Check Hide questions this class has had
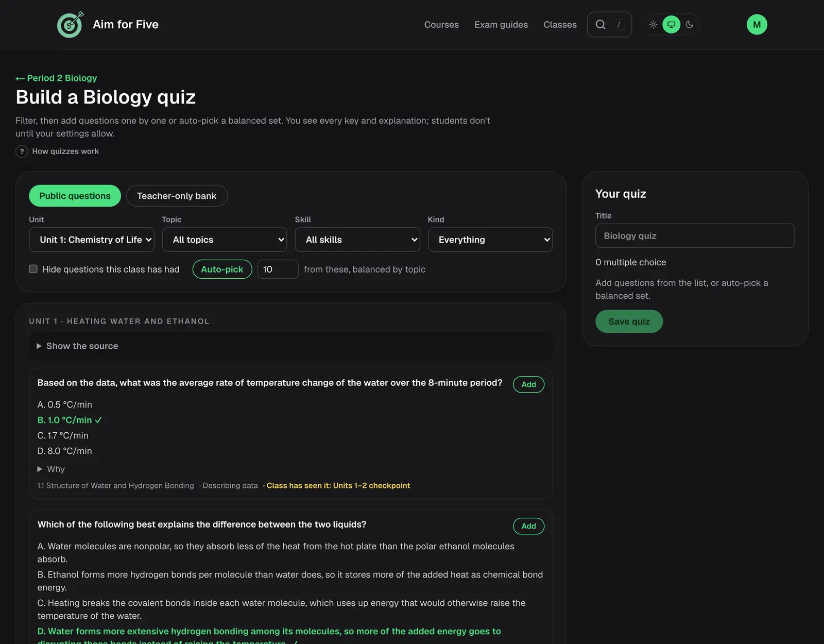This screenshot has height=644, width=824. coord(33,269)
